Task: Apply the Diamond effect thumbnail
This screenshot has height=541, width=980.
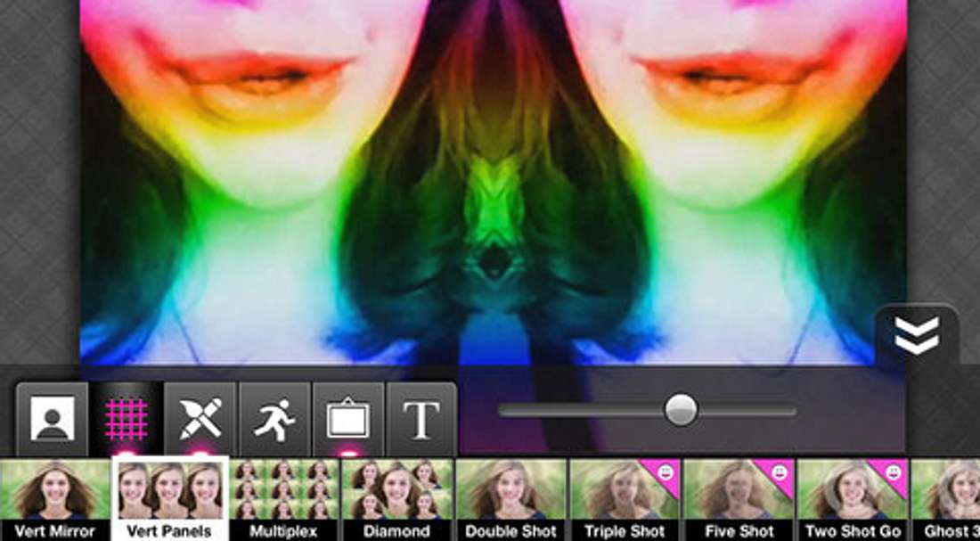Action: point(397,500)
